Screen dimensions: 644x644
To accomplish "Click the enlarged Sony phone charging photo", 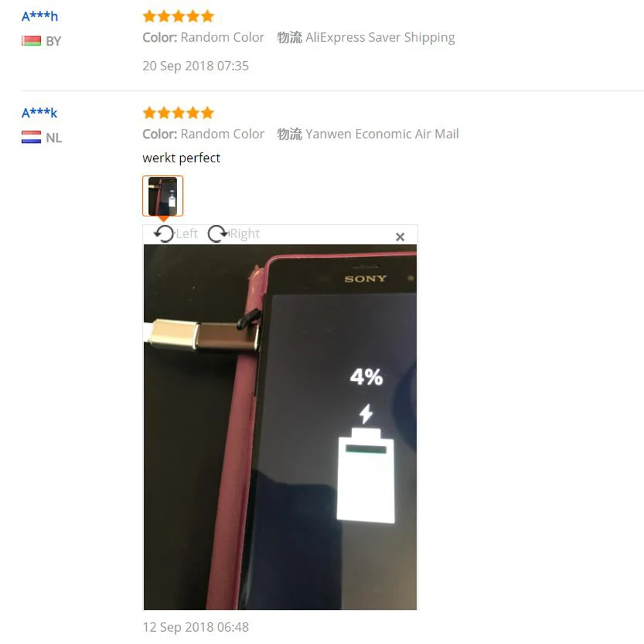I will (x=280, y=427).
